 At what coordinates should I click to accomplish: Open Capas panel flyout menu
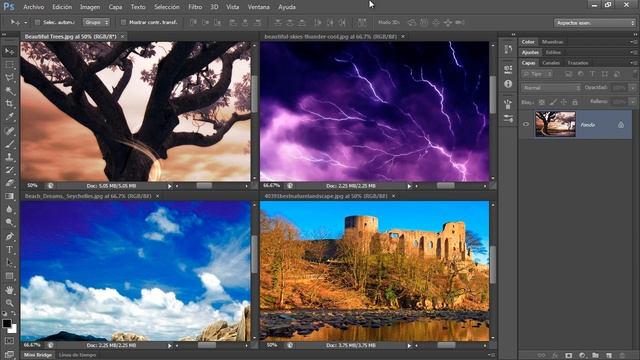click(x=632, y=63)
